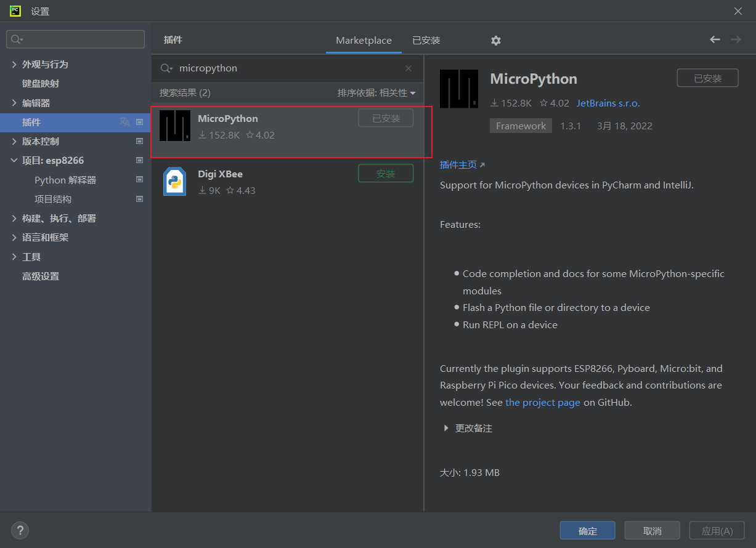Collapse the 项目: esp8266 group

tap(14, 161)
